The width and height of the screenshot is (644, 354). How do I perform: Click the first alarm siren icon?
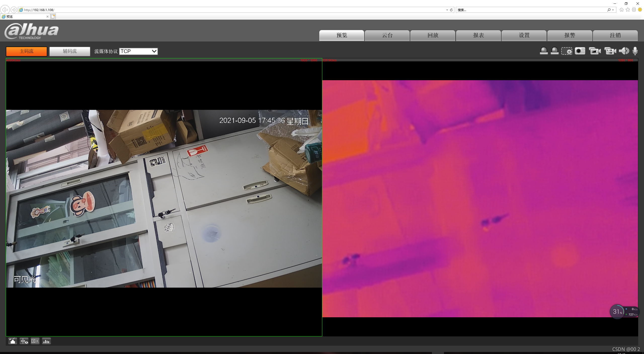click(x=544, y=51)
